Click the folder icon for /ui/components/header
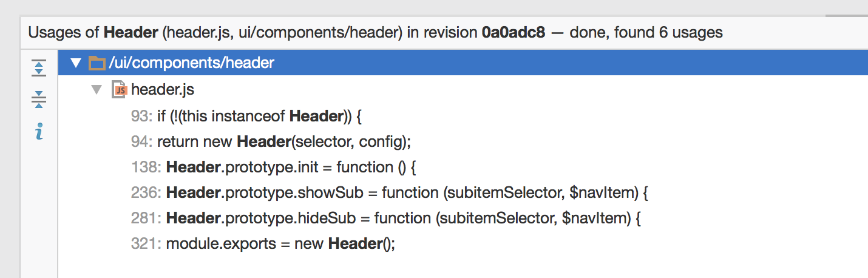This screenshot has width=868, height=278. click(96, 63)
